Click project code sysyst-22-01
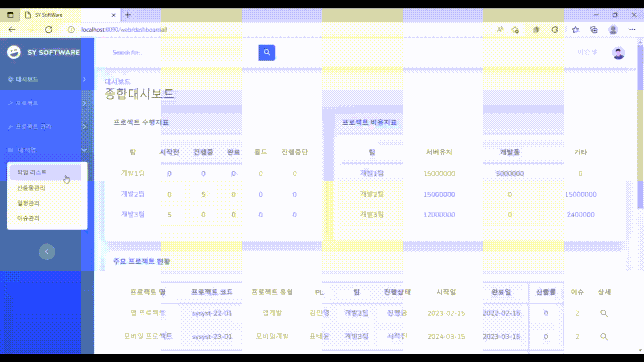 click(x=212, y=313)
